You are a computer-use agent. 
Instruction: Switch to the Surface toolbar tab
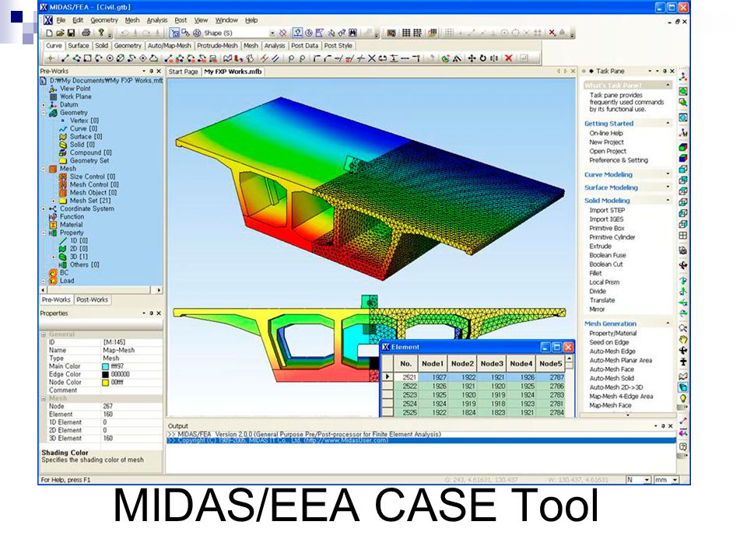[x=78, y=46]
